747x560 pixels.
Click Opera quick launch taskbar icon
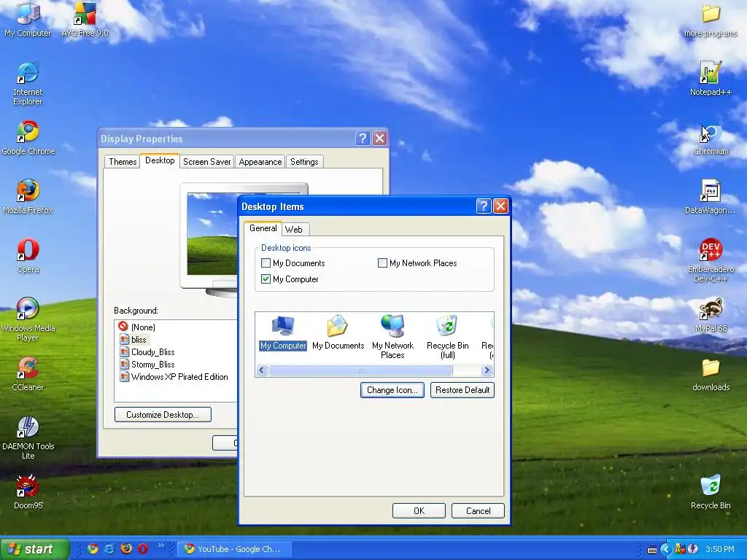(x=143, y=548)
